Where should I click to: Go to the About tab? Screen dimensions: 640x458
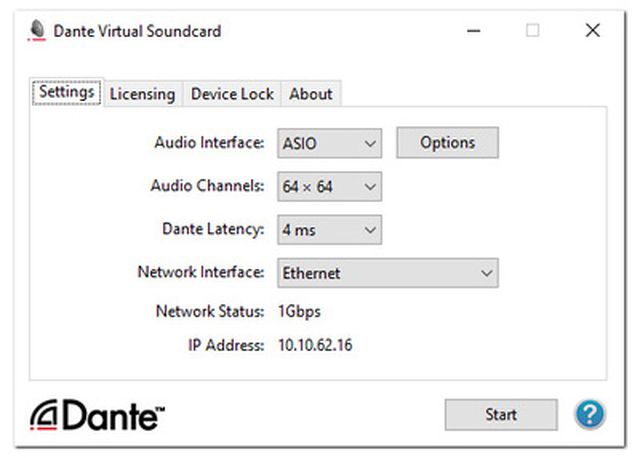[311, 94]
